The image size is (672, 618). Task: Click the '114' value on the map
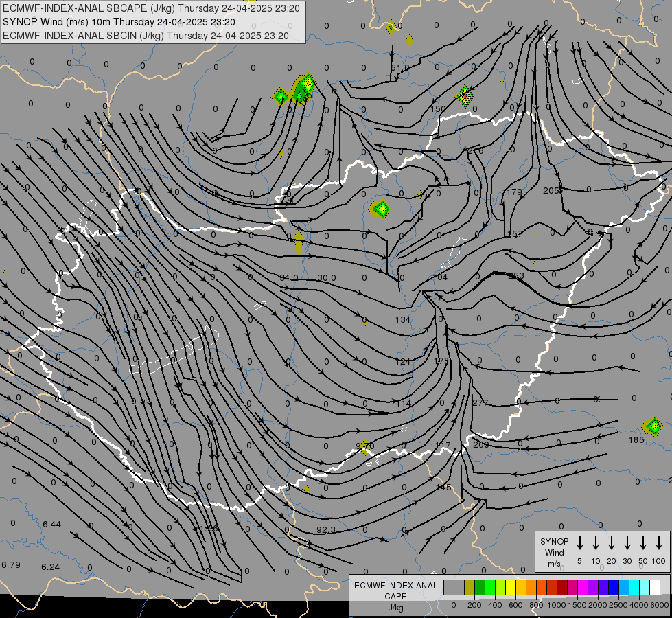coord(404,403)
